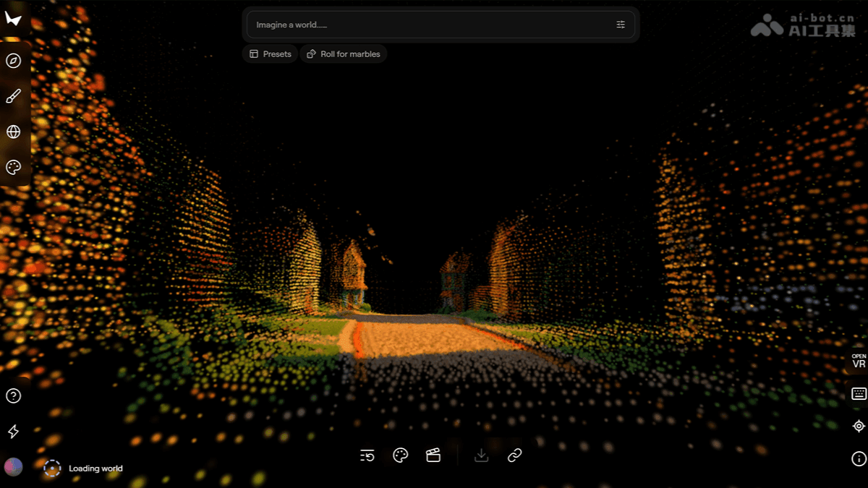The height and width of the screenshot is (488, 868).
Task: Open help via the question mark icon
Action: coord(13,395)
